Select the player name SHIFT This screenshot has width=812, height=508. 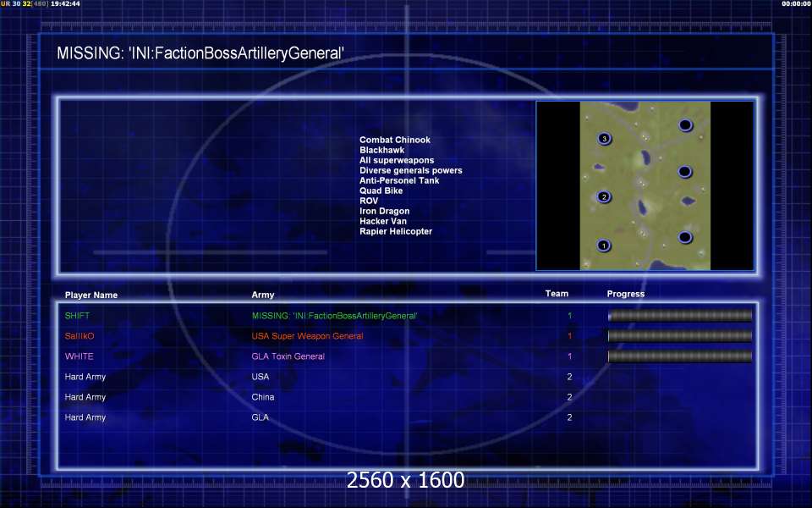[77, 316]
